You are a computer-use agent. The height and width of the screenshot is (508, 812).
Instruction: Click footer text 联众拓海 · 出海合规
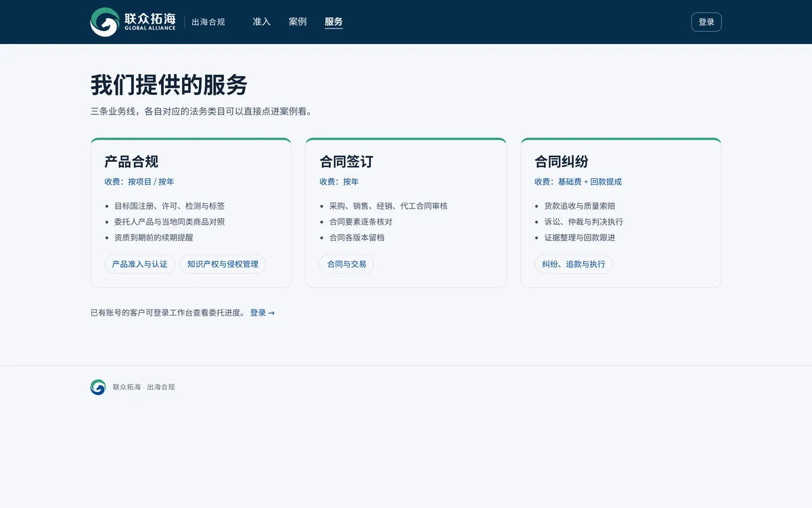pos(143,387)
